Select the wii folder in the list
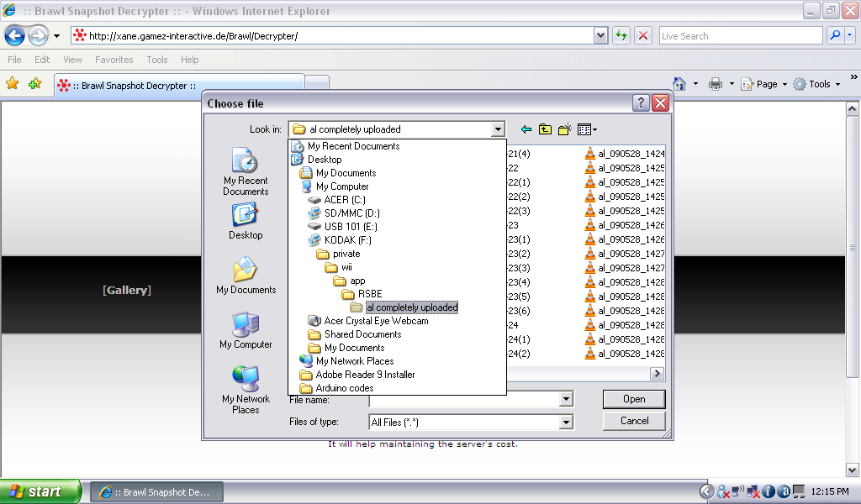 pyautogui.click(x=346, y=267)
